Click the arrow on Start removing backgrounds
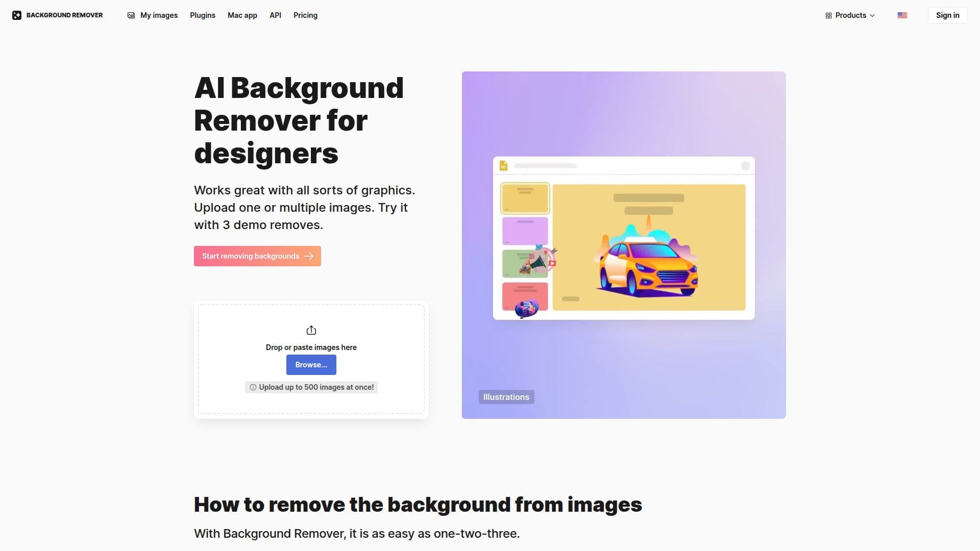The height and width of the screenshot is (551, 980). click(309, 256)
